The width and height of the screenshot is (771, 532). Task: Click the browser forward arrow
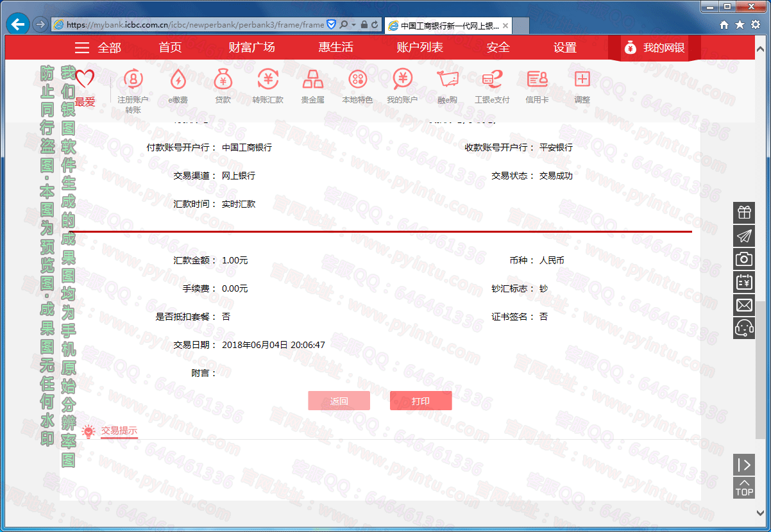(40, 24)
